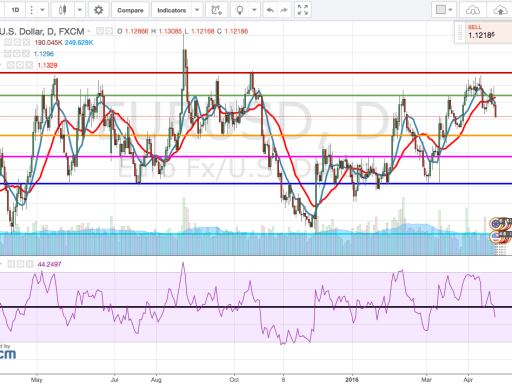
Task: Expand the interval dropdown arrow
Action: [x=43, y=10]
